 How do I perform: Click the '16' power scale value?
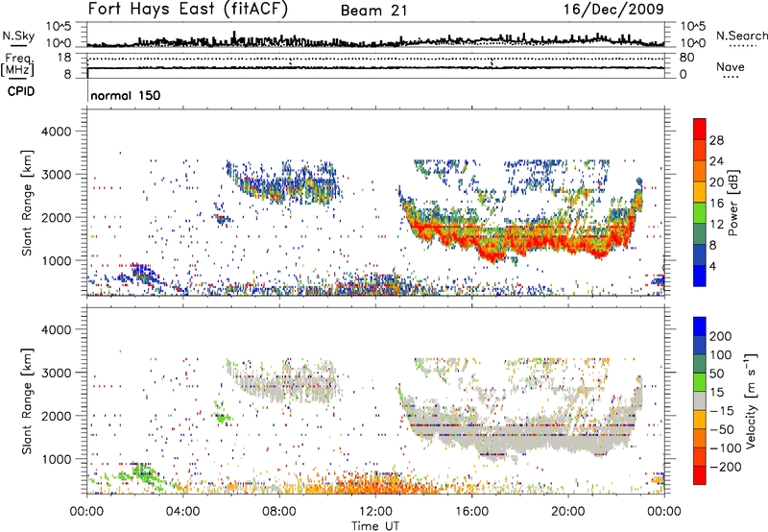coord(716,204)
